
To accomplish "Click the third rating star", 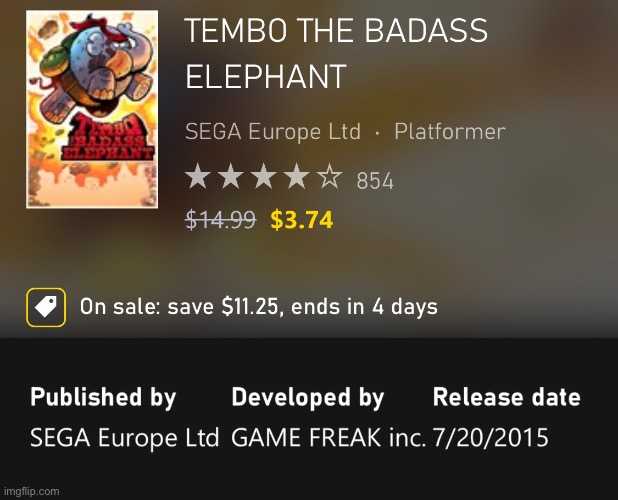I will (x=264, y=176).
